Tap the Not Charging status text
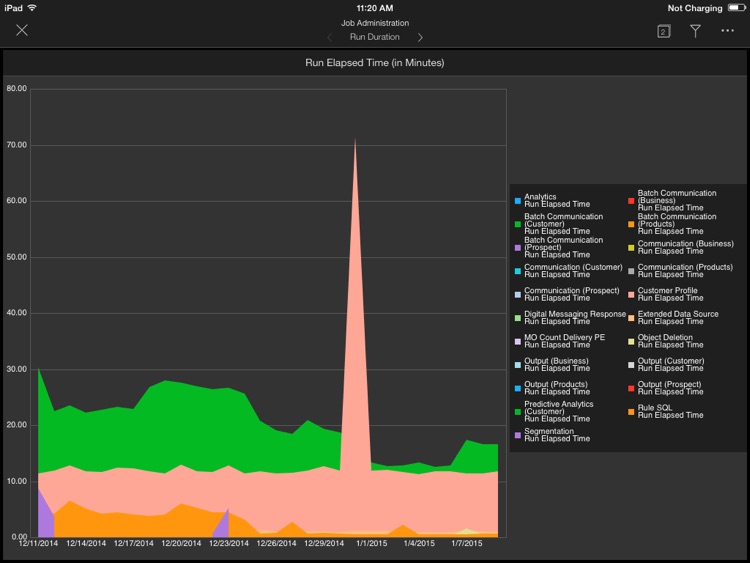Viewport: 750px width, 563px height. 695,8
